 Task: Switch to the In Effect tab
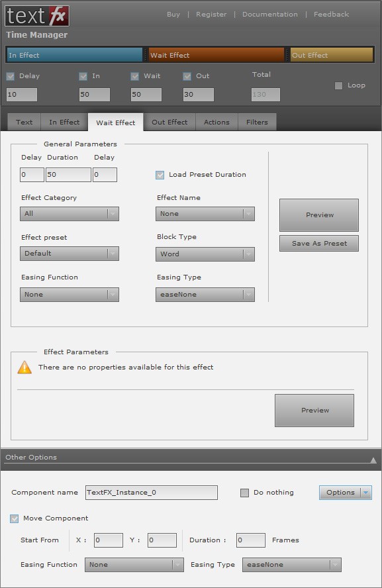(64, 122)
